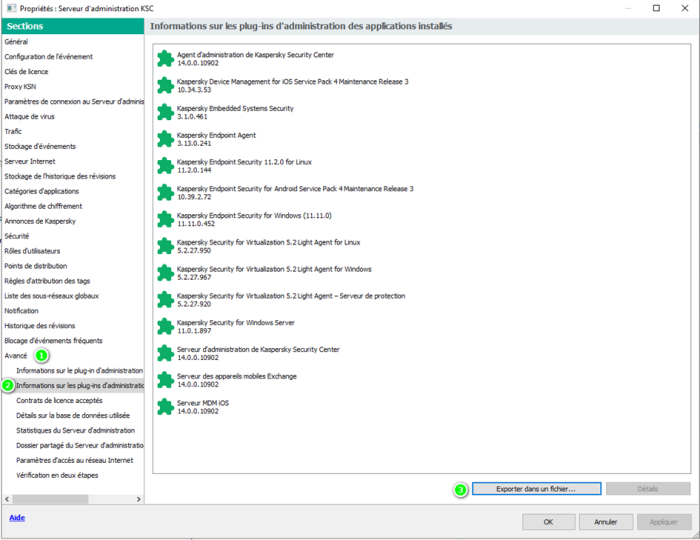The width and height of the screenshot is (700, 540).
Task: Click Serveur des appareils mobiles Exchange icon
Action: [x=165, y=380]
